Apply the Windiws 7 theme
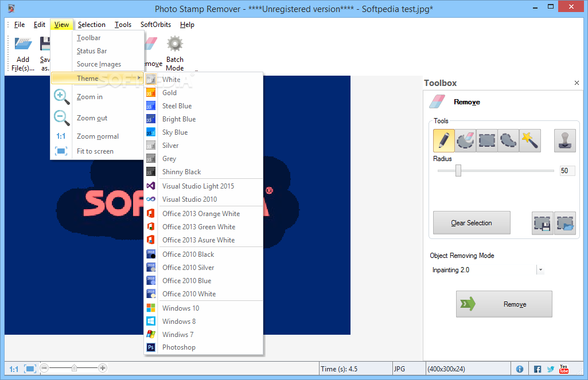The height and width of the screenshot is (380, 588). [x=204, y=334]
